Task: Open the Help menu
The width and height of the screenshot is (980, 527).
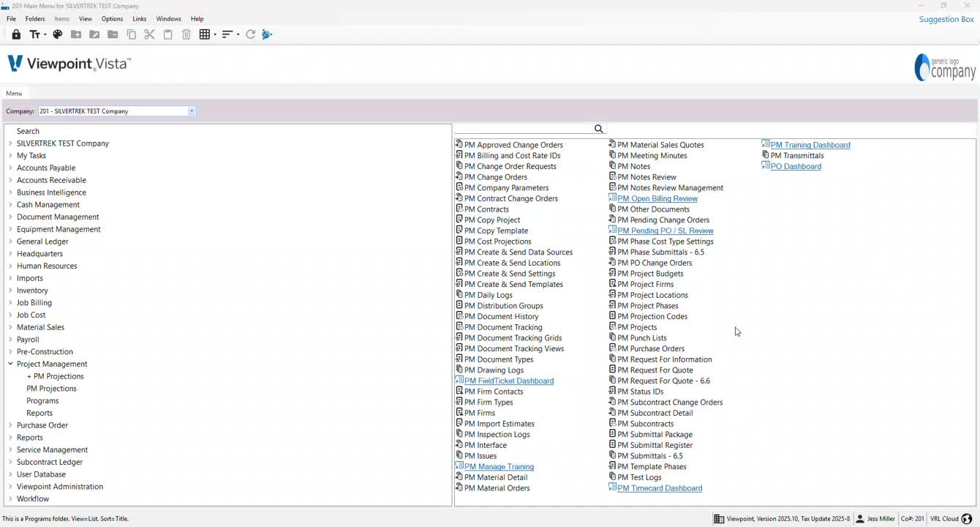Action: [x=197, y=19]
